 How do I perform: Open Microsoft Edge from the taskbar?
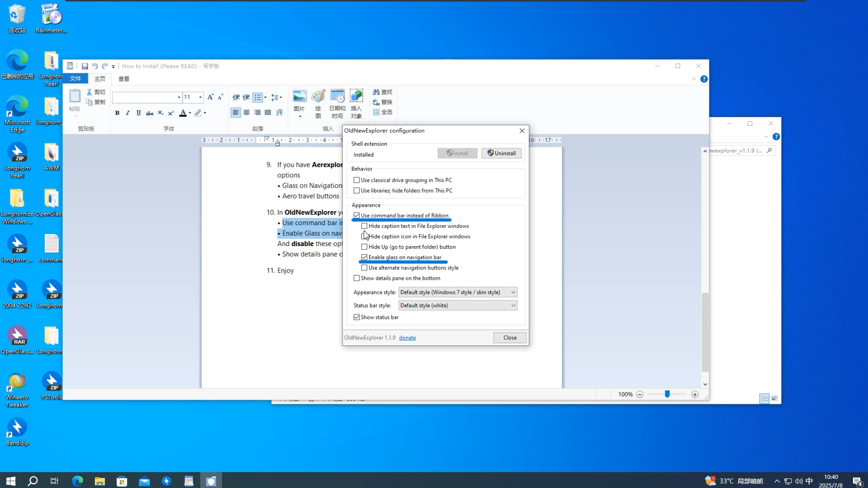tap(78, 481)
